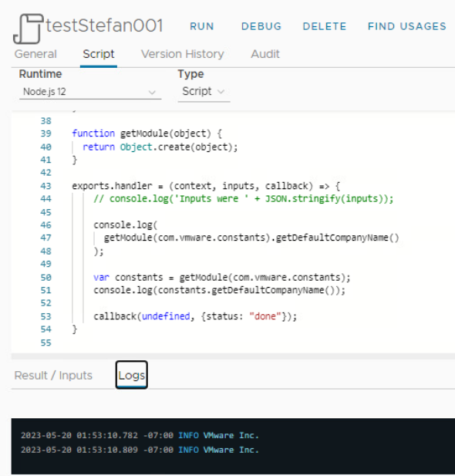Place cursor in function getModule(object) line

[147, 133]
